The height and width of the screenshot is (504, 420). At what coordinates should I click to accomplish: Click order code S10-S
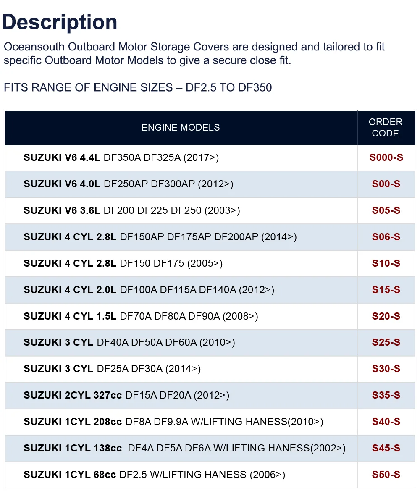coord(386,263)
